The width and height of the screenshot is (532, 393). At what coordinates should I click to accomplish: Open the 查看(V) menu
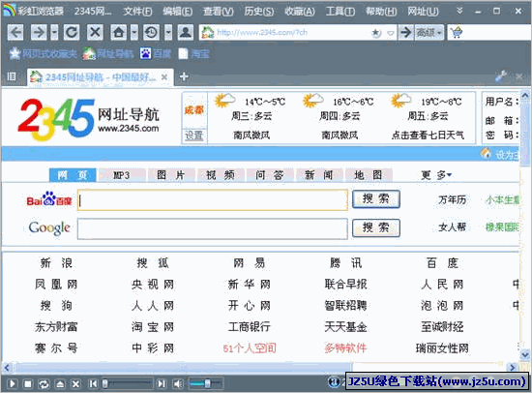tap(219, 12)
